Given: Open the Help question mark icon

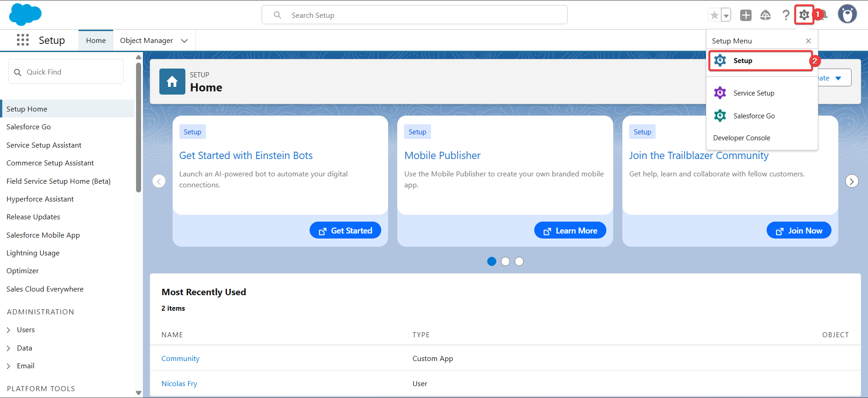Looking at the screenshot, I should click(786, 15).
